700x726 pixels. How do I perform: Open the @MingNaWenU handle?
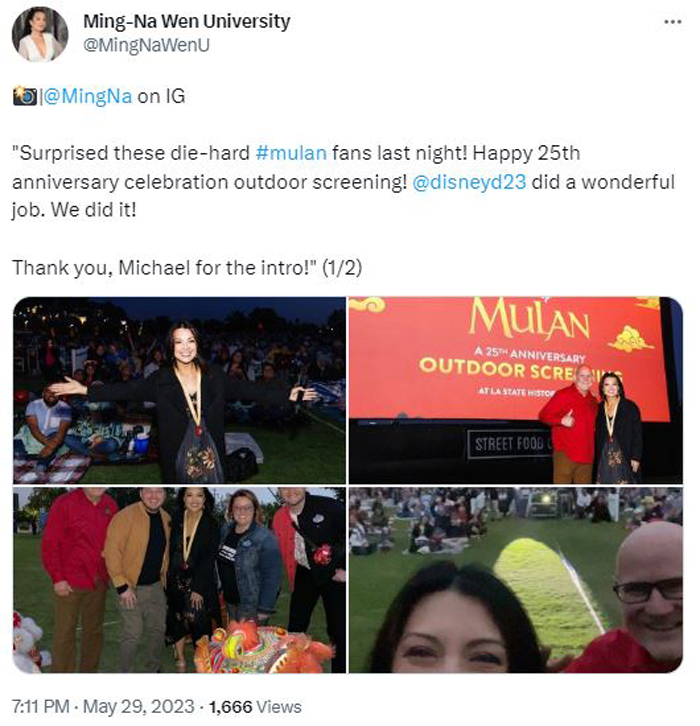[x=146, y=45]
